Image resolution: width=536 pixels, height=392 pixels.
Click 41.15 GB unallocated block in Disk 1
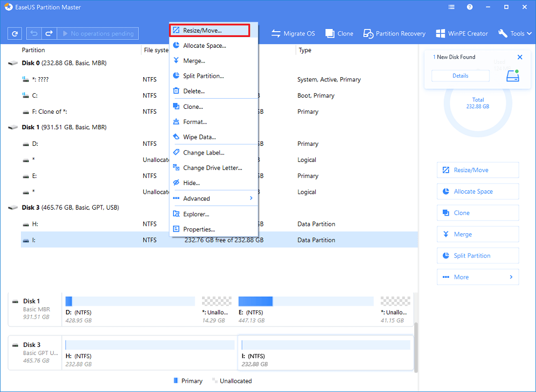[396, 301]
